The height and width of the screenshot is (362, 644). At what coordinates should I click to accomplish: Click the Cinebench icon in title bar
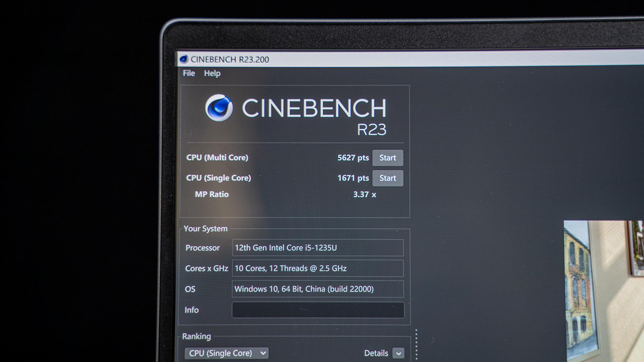tap(184, 59)
